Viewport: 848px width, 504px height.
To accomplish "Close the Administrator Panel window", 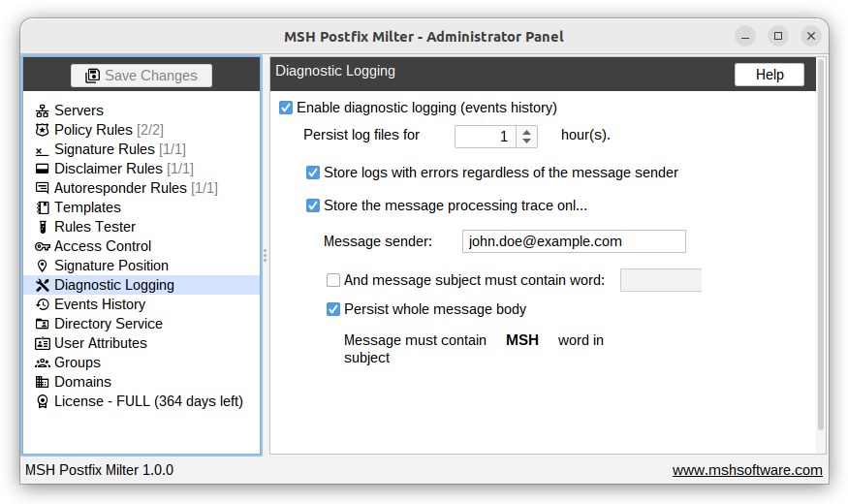I will click(x=810, y=36).
